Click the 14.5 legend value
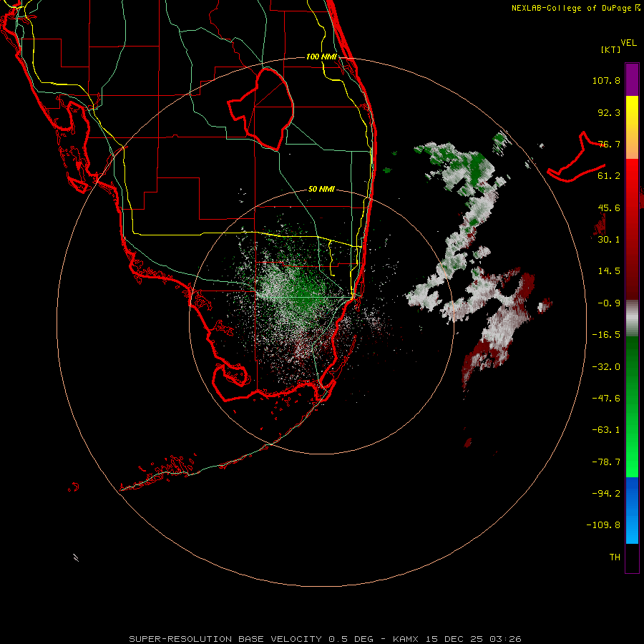The width and height of the screenshot is (644, 644). coord(609,271)
